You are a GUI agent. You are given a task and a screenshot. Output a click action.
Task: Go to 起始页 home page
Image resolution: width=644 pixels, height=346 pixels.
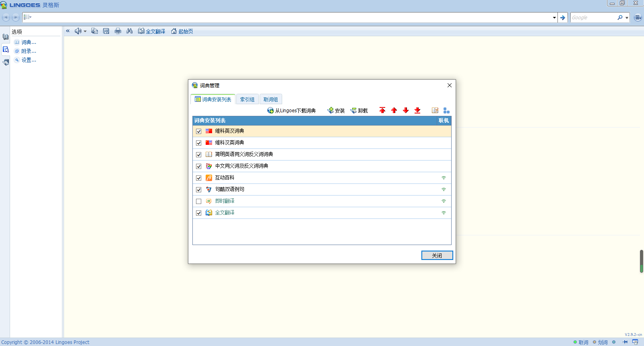182,31
